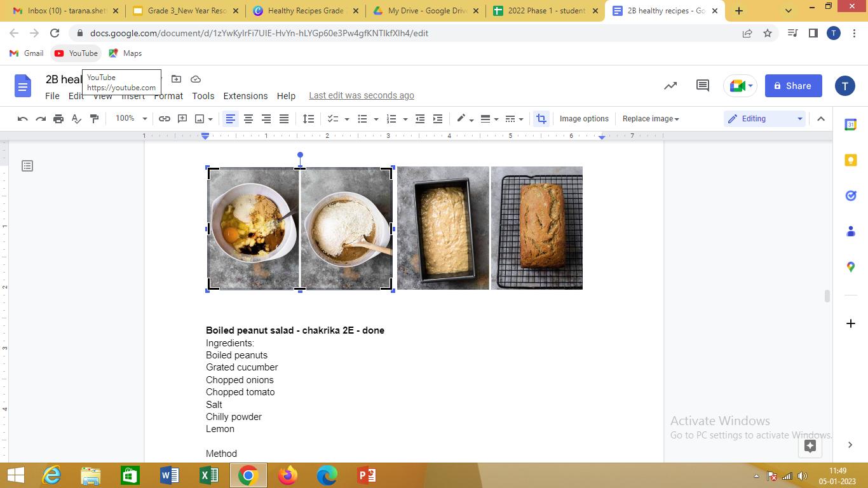
Task: Increase the paragraph indent
Action: tap(438, 119)
